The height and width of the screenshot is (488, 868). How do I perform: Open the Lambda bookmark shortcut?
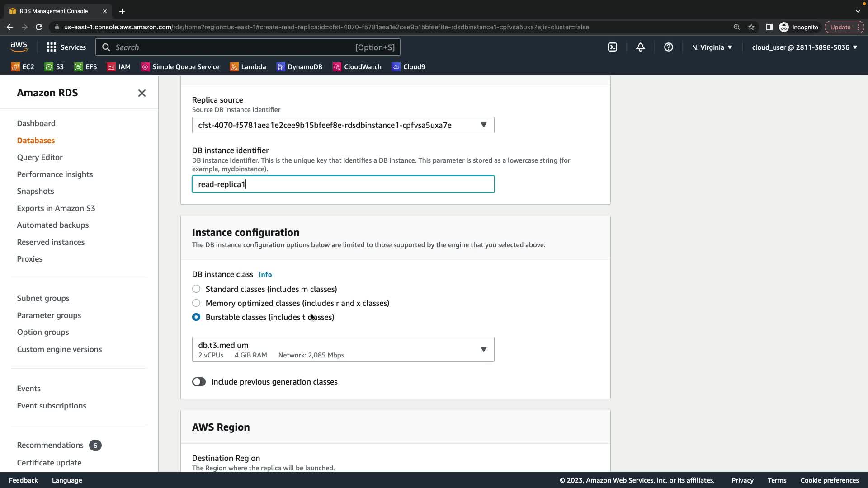(248, 67)
